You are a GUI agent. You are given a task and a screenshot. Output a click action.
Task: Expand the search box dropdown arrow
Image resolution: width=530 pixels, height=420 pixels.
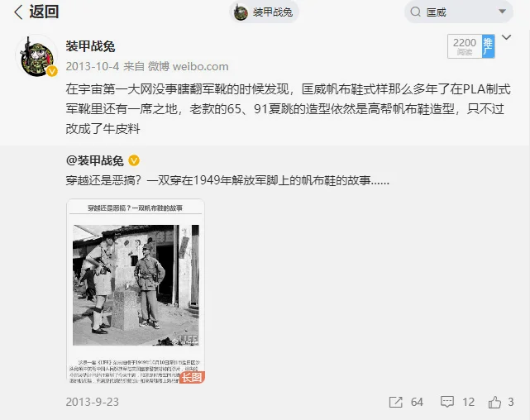502,12
